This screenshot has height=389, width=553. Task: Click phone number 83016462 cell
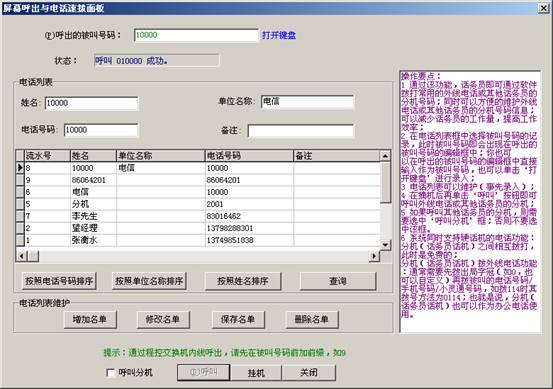(x=249, y=216)
